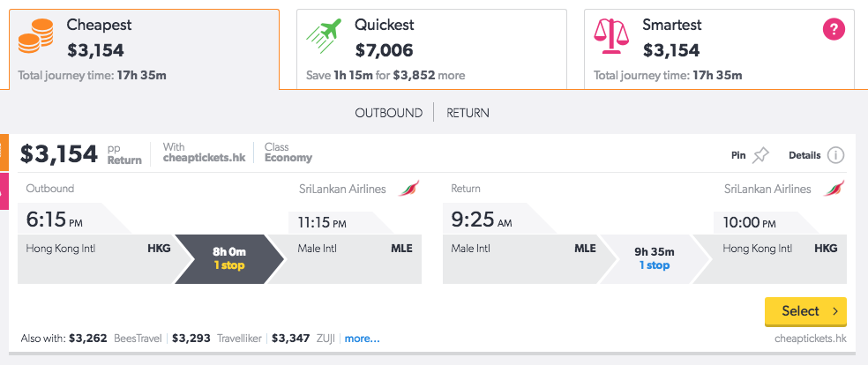Click the green airplane Quickest icon

[x=324, y=36]
